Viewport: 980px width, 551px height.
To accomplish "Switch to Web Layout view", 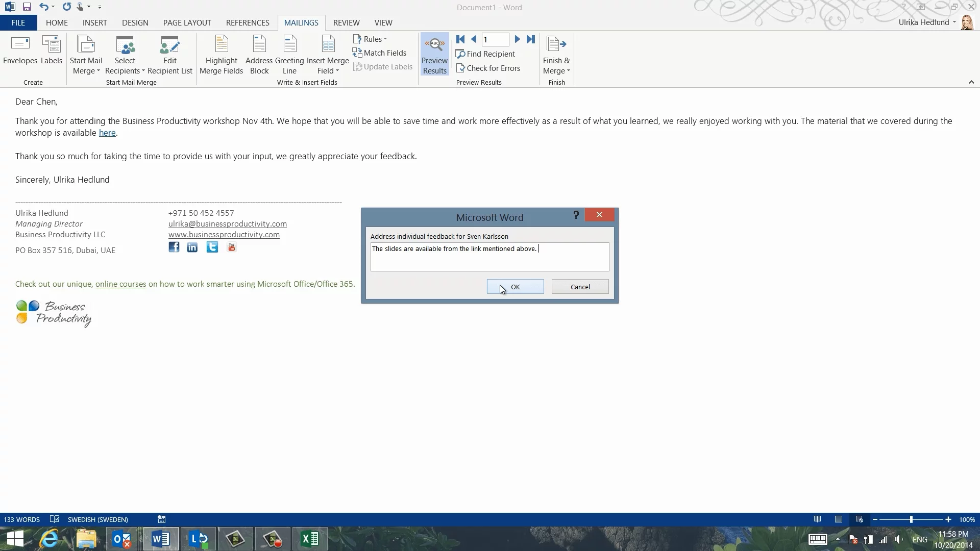I will point(860,519).
